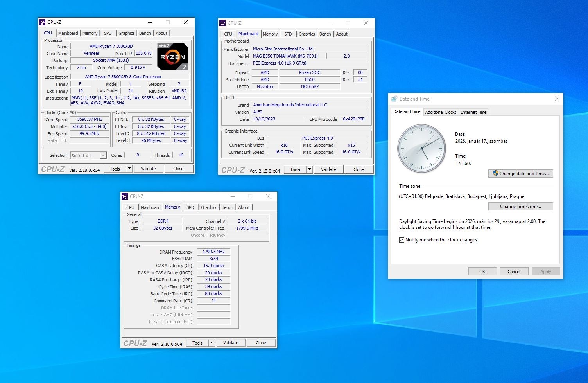Click the Core Speed value 3598.37 MHz

pyautogui.click(x=90, y=120)
